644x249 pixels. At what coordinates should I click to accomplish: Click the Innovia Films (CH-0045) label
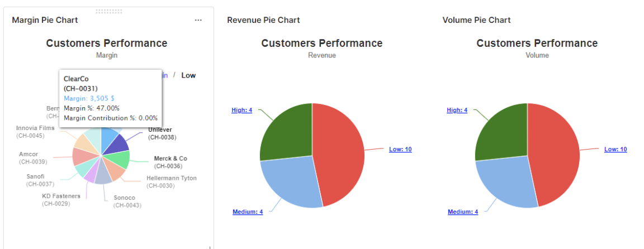pyautogui.click(x=36, y=132)
